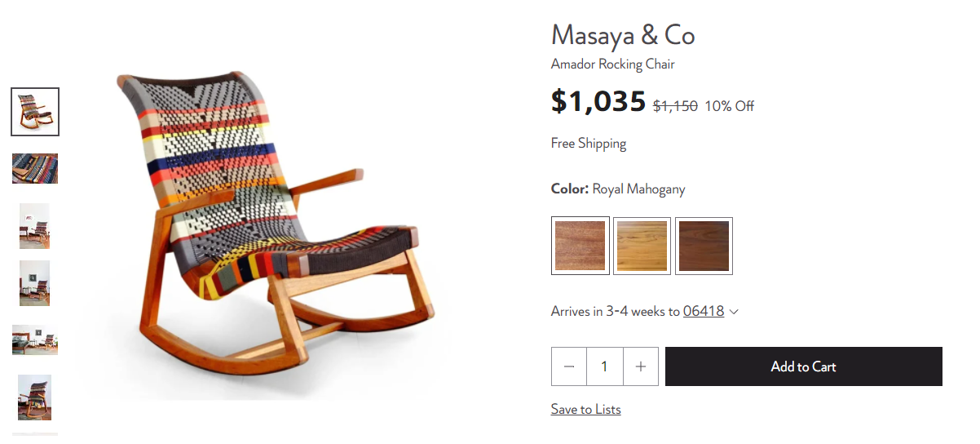The width and height of the screenshot is (980, 444).
Task: Decrease quantity with the minus icon
Action: pos(569,366)
